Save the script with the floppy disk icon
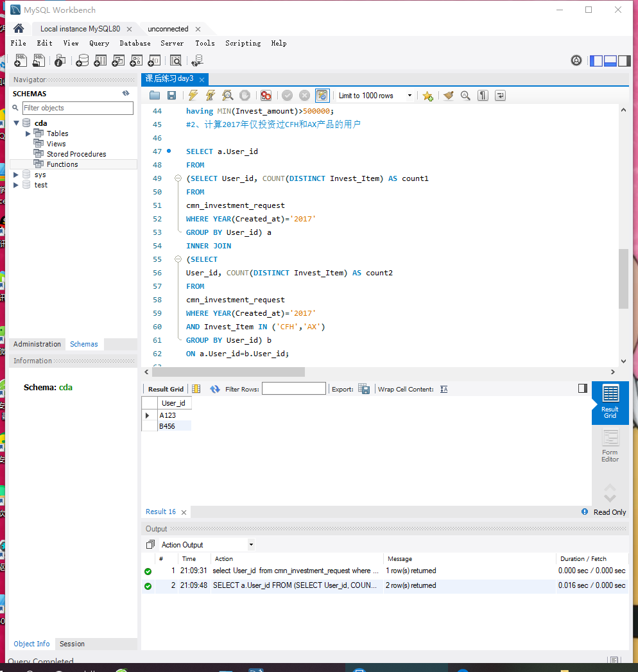 point(171,96)
